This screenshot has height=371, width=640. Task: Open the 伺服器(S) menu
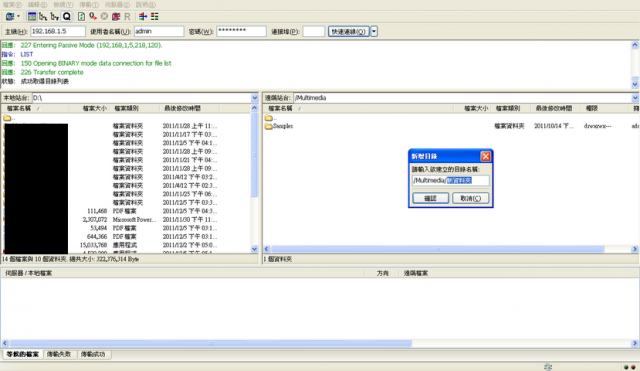tap(117, 5)
